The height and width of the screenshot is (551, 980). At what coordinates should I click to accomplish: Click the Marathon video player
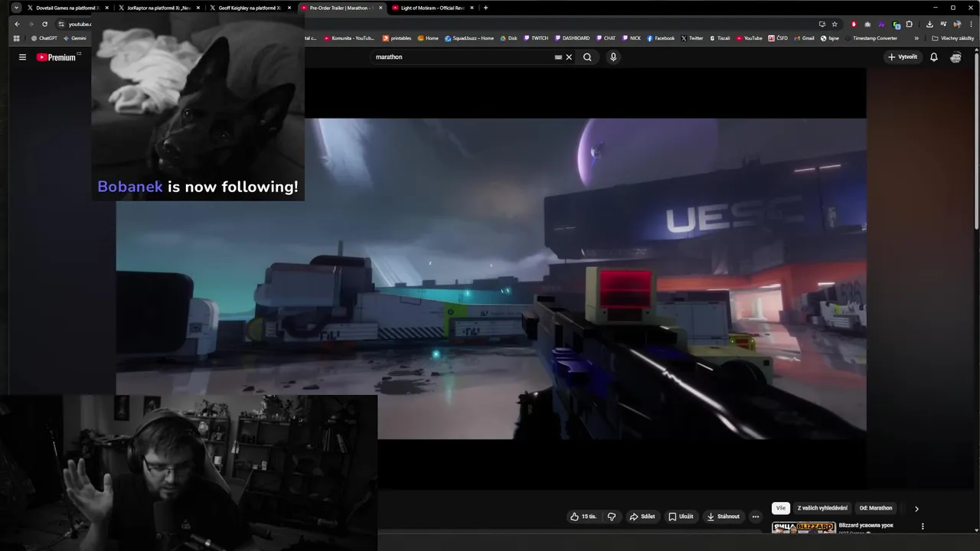pos(491,279)
